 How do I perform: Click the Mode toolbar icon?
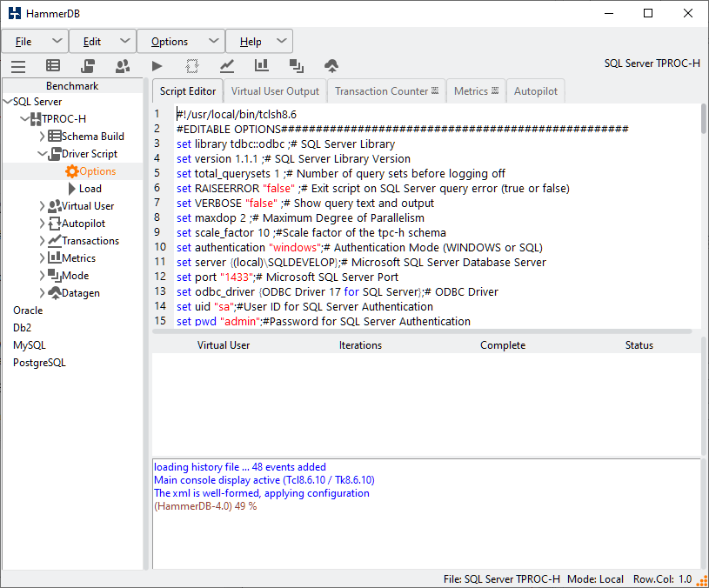(x=297, y=66)
